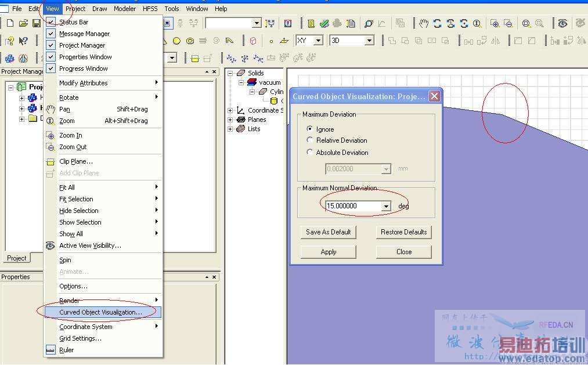Viewport: 588px width, 365px height.
Task: Select the vacuum material tree item
Action: tap(270, 82)
